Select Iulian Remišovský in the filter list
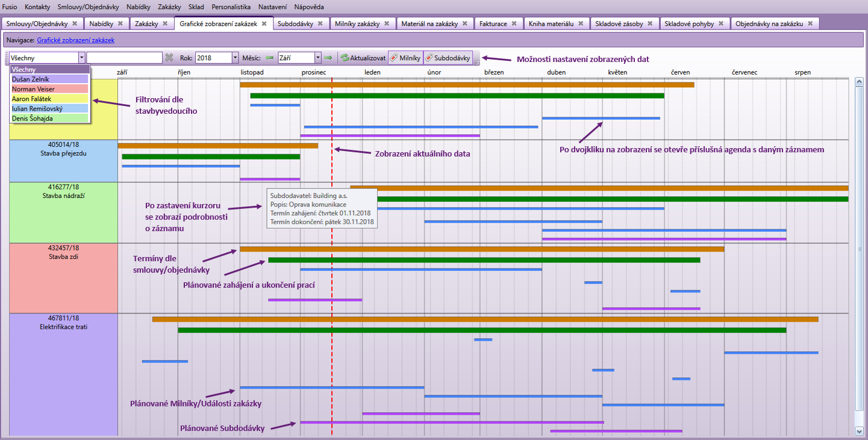Viewport: 868px width, 440px height. [50, 109]
